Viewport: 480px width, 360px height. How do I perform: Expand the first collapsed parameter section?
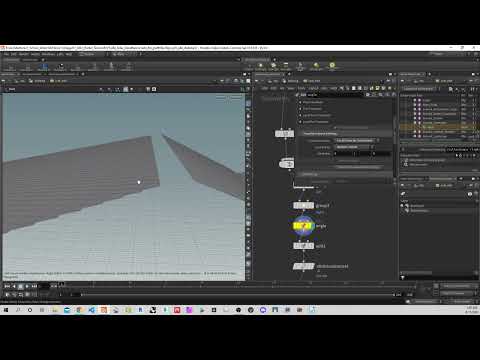[x=300, y=102]
